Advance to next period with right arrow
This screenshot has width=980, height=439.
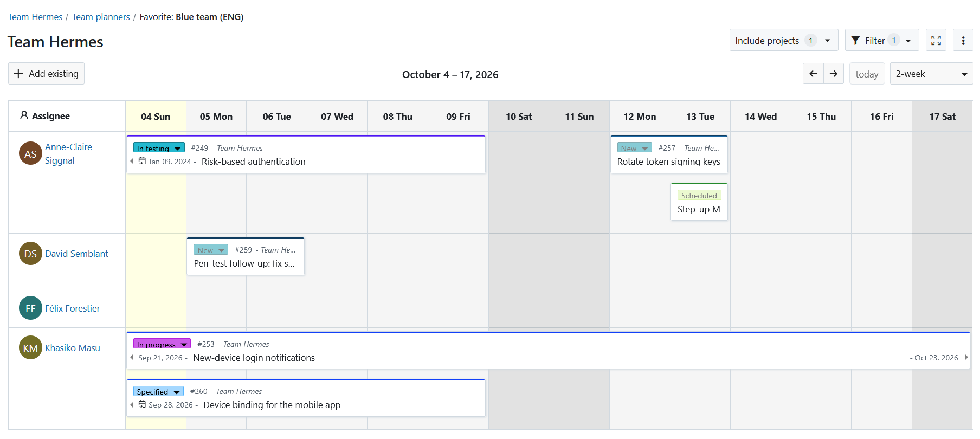pyautogui.click(x=834, y=74)
